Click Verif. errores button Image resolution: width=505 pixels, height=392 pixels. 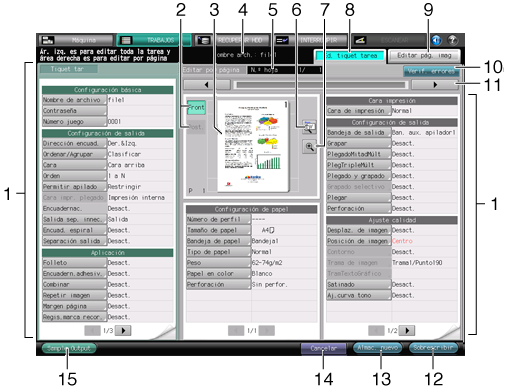(431, 71)
